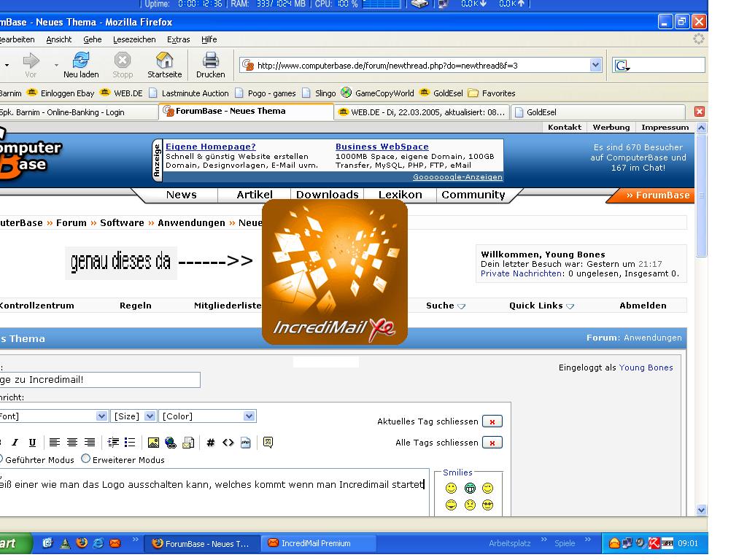Insert quote tag icon
Viewport: 747px width, 560px height.
pos(268,443)
